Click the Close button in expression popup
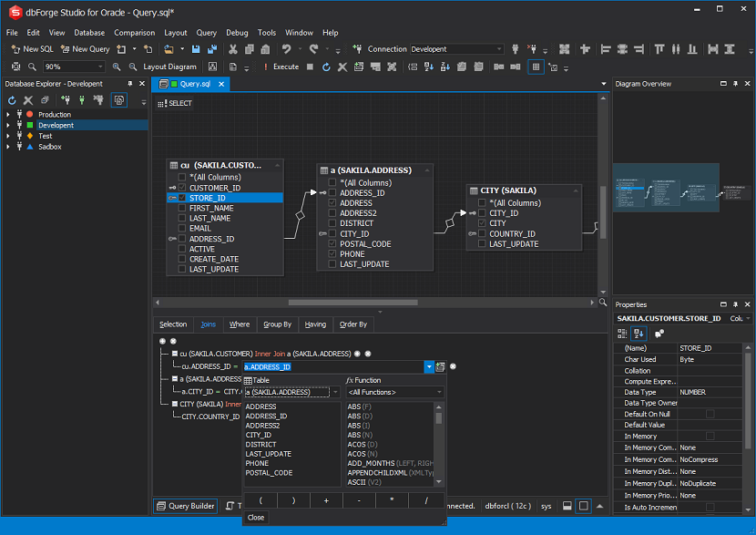This screenshot has width=756, height=535. coord(256,518)
